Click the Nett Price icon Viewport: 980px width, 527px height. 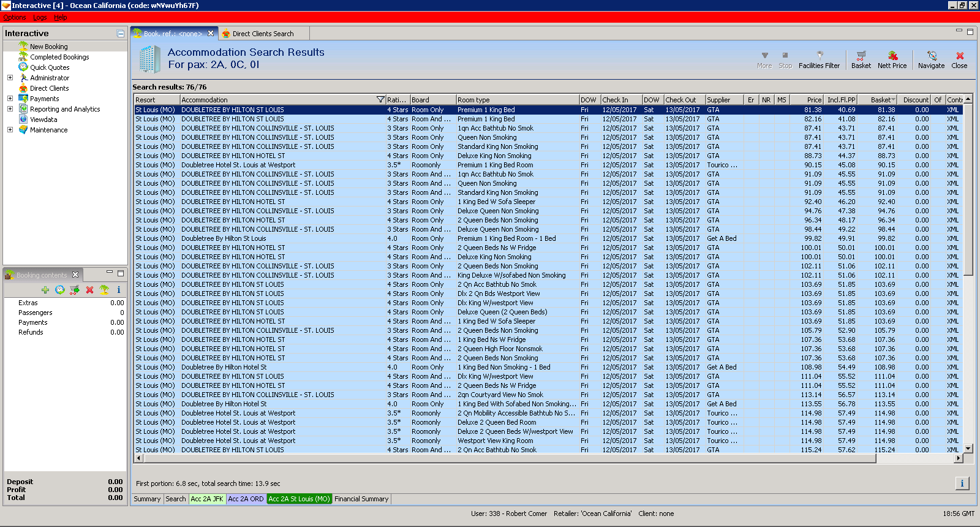(892, 55)
